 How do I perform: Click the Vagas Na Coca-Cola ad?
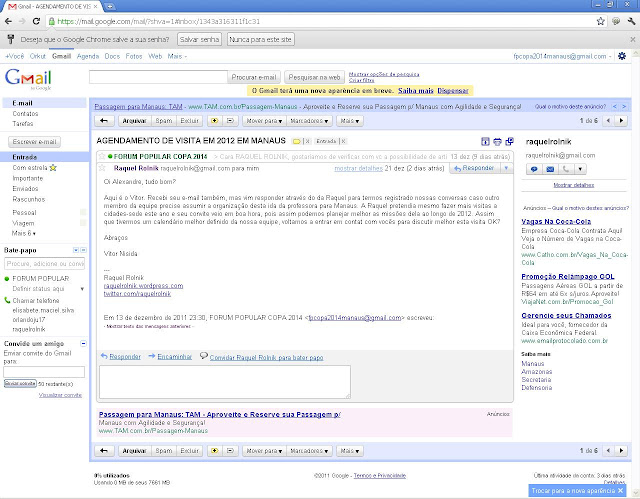click(x=556, y=222)
